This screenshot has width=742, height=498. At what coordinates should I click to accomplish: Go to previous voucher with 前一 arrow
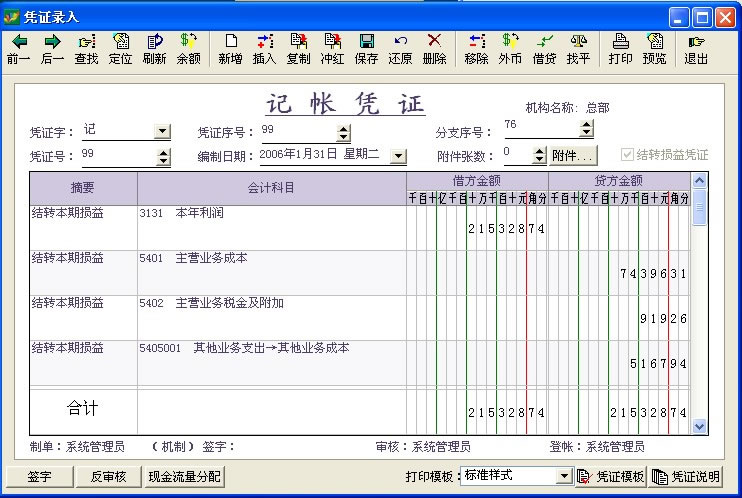click(19, 48)
